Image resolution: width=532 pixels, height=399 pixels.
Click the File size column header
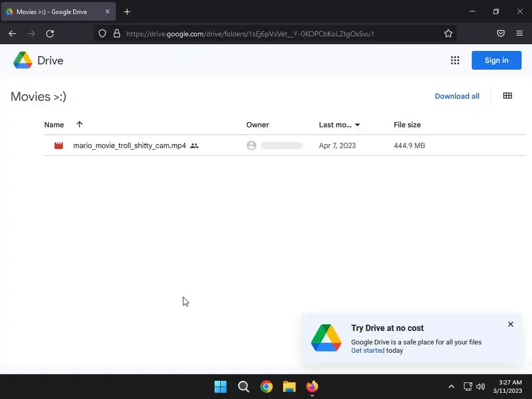[407, 125]
